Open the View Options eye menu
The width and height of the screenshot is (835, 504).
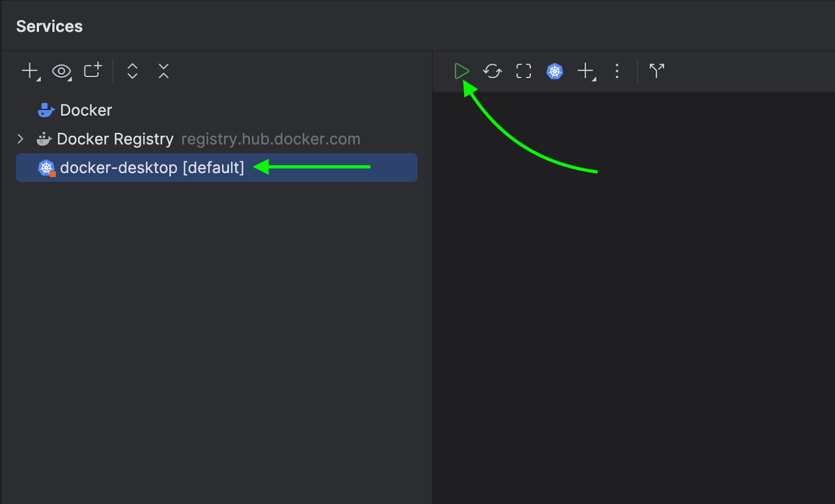coord(62,71)
